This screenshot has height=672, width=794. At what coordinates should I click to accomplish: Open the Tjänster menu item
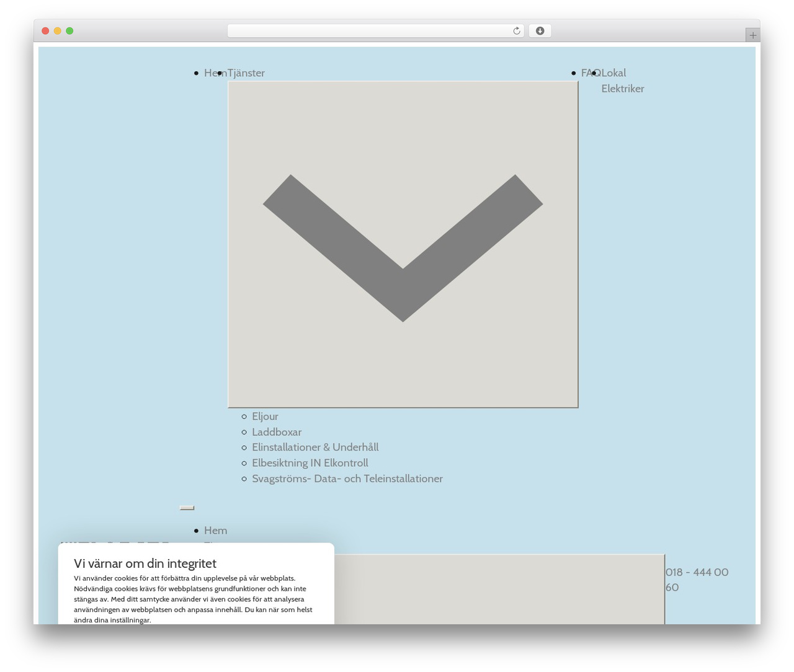[x=246, y=73]
